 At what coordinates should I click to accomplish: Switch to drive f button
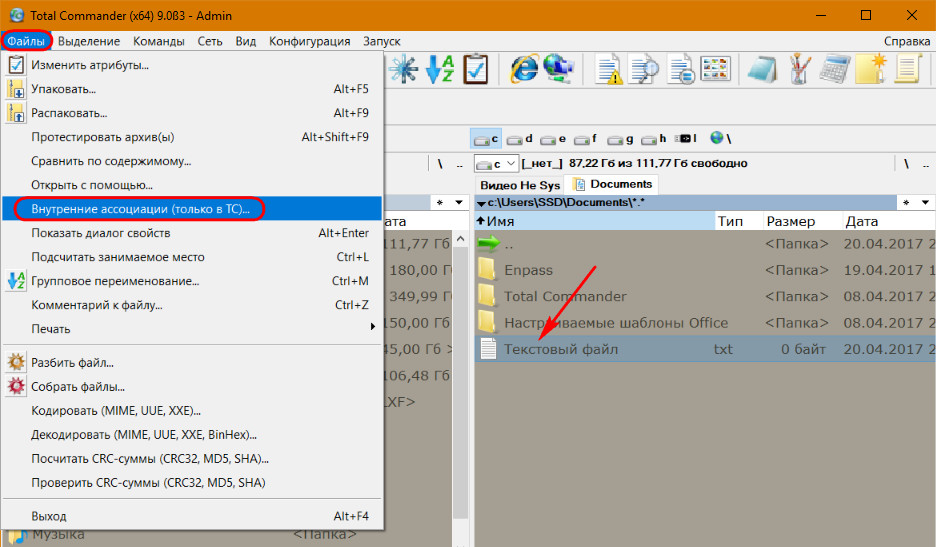point(586,139)
